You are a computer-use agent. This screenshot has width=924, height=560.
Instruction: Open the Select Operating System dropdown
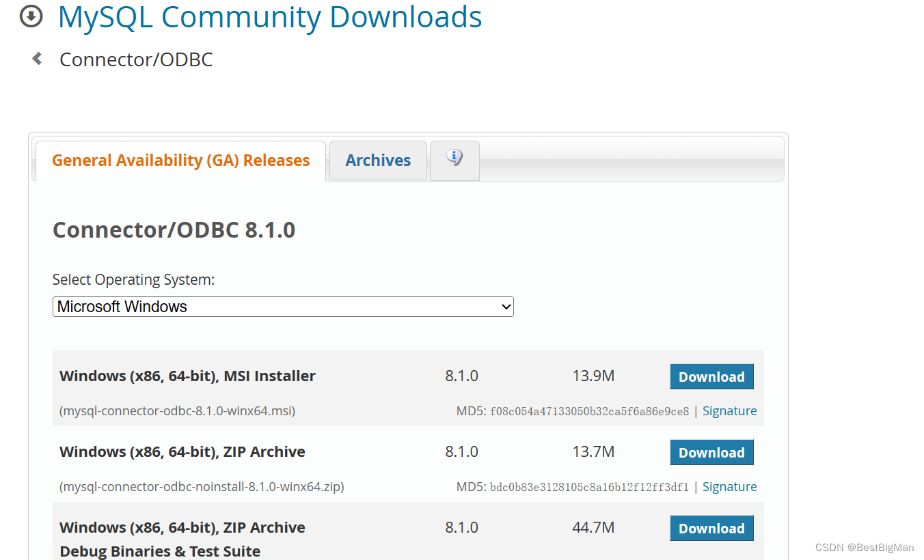283,307
